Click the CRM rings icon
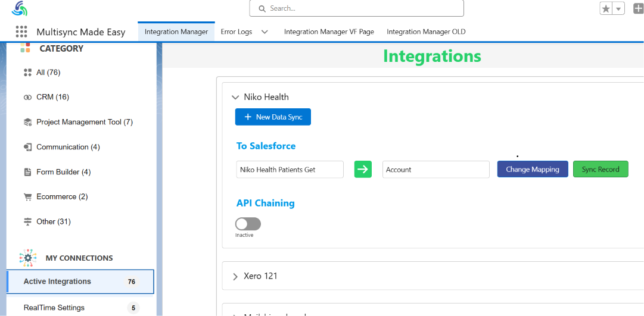Image resolution: width=644 pixels, height=316 pixels. click(27, 97)
